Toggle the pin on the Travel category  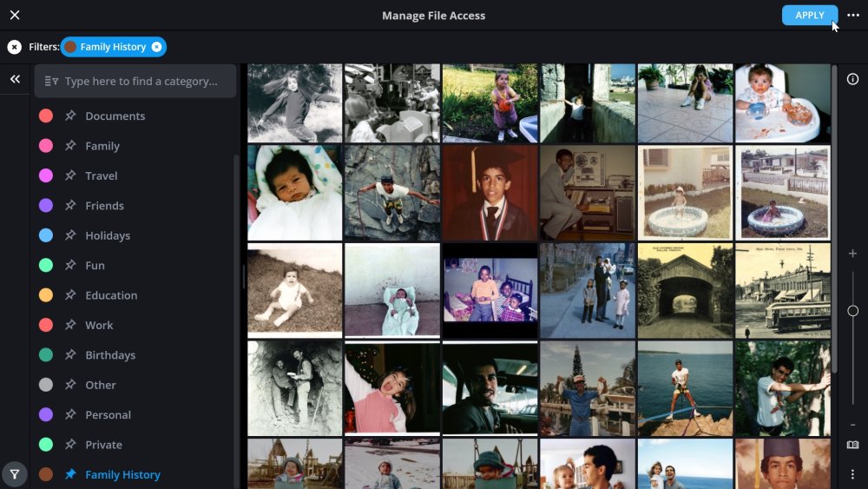[70, 175]
